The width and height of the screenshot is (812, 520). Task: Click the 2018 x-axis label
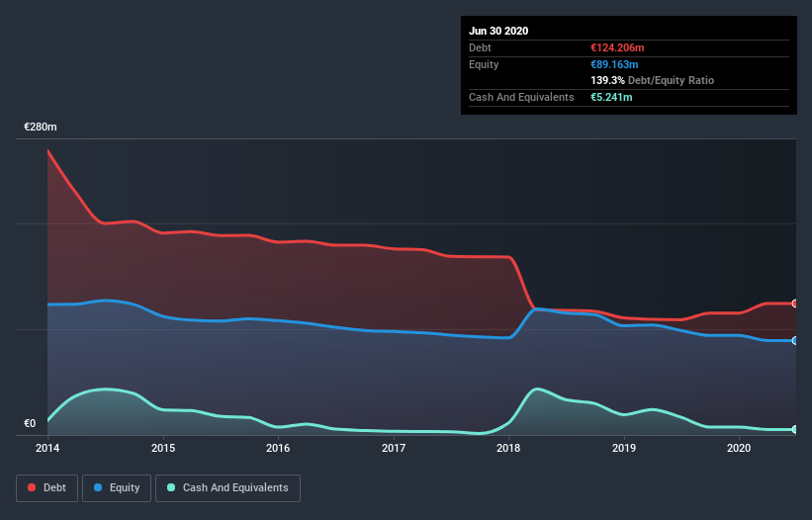[508, 448]
